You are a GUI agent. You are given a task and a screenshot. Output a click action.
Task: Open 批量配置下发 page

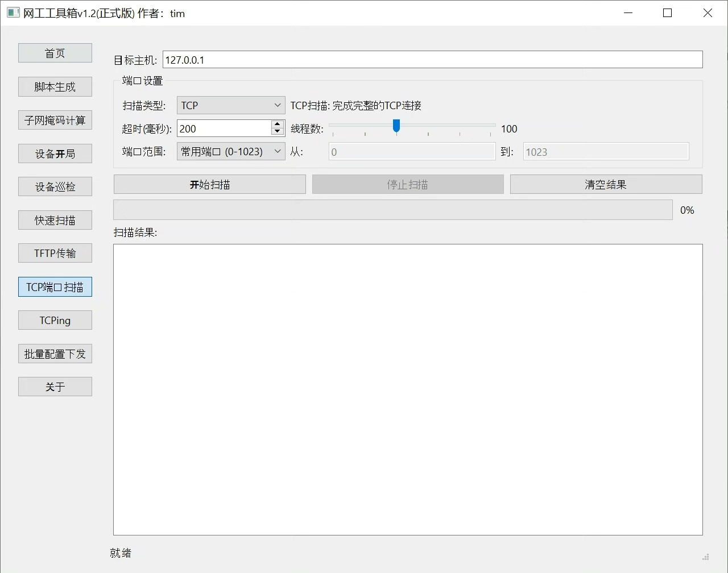click(x=55, y=354)
